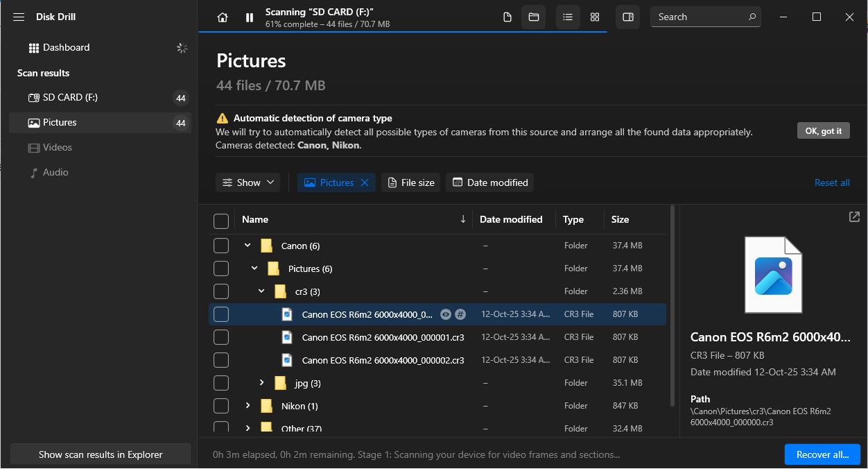Click the scan progress bar under toolbar
Viewport: 868px width, 469px height.
pyautogui.click(x=403, y=32)
